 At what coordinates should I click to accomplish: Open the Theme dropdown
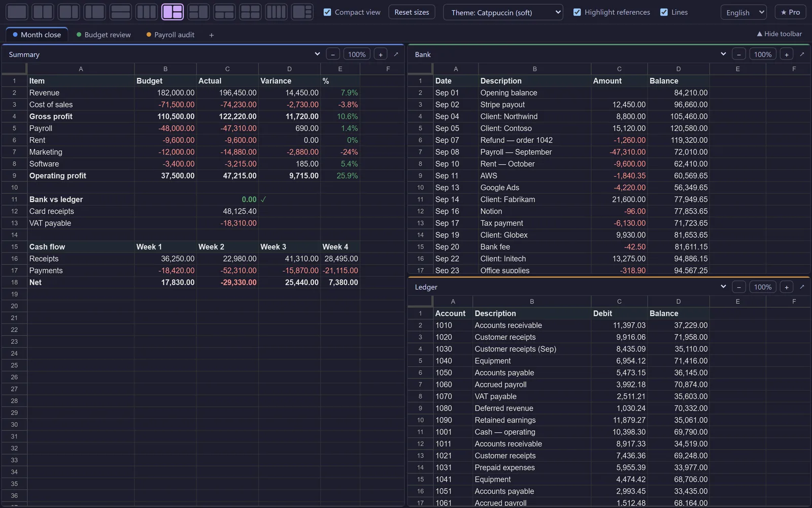pos(503,12)
